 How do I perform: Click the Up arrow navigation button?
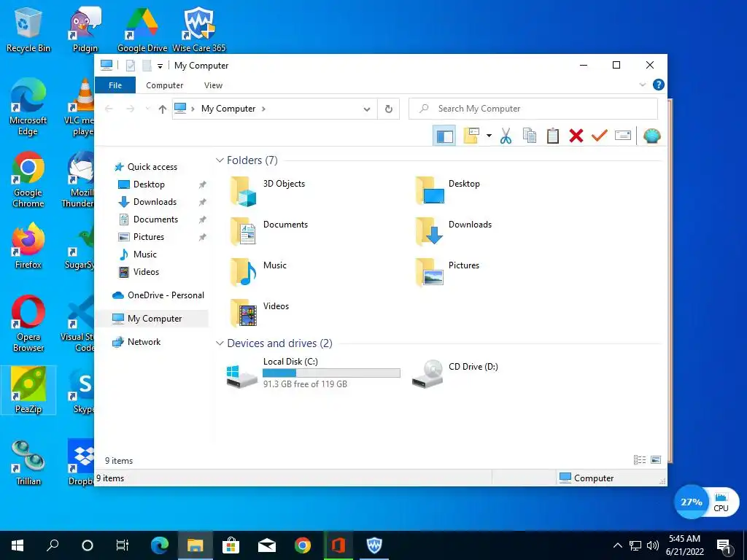[163, 109]
